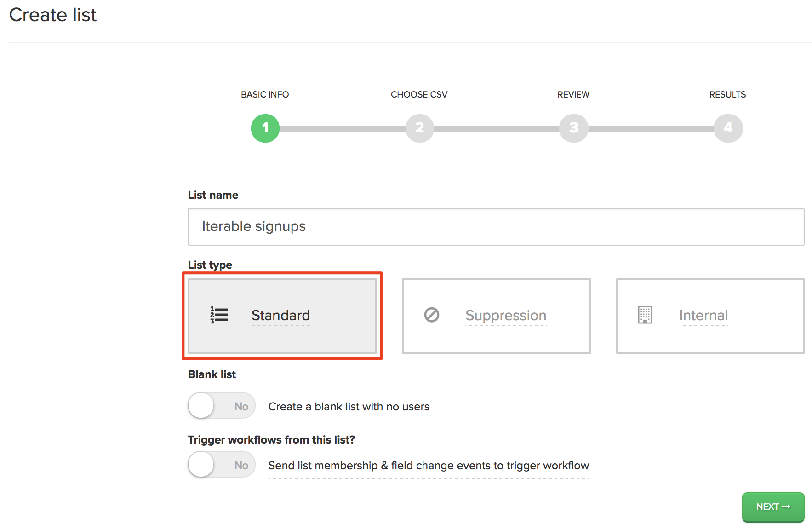Select the Internal list type card
This screenshot has height=530, width=812.
[x=710, y=316]
